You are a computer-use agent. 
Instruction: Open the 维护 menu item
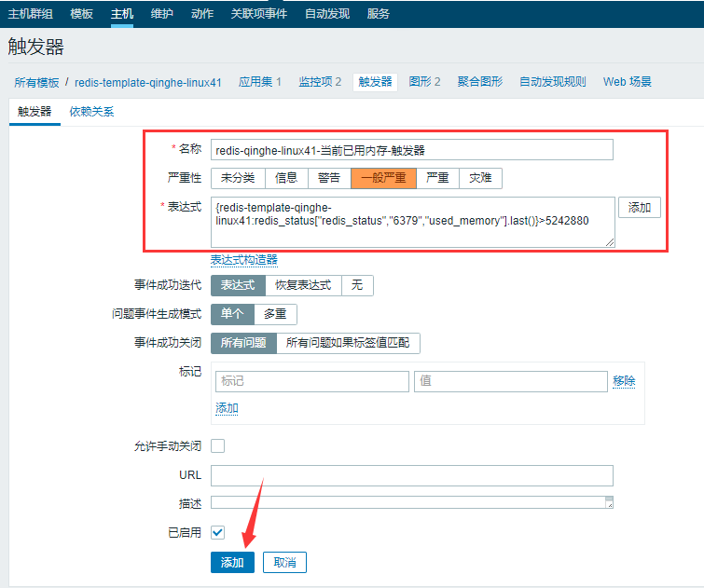161,13
